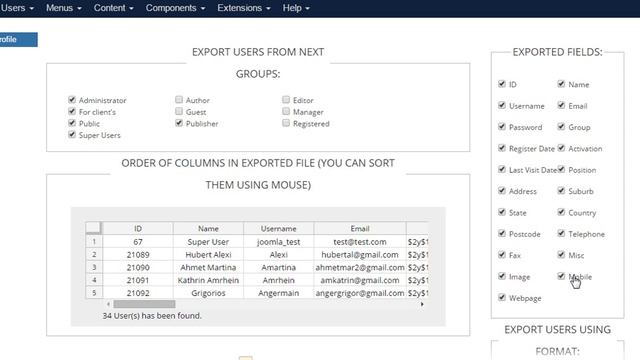The image size is (640, 360).
Task: Toggle the Group exported field checkbox
Action: click(561, 127)
